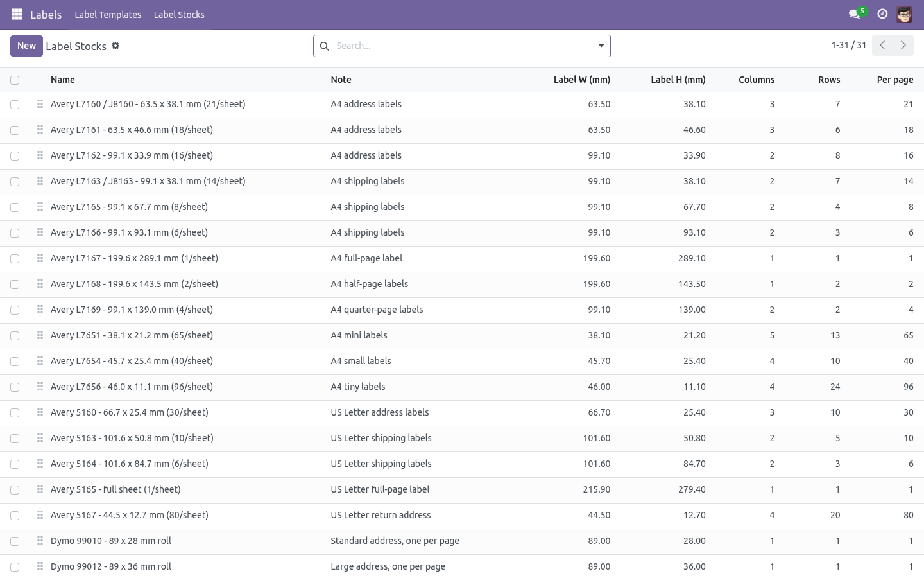Viewport: 924px width, 578px height.
Task: Check the Avery 5160 row checkbox
Action: [15, 413]
